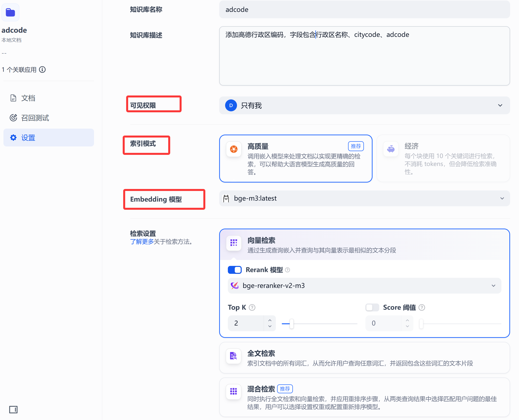Open the 召回测试 sidebar item
The image size is (519, 420).
point(35,118)
